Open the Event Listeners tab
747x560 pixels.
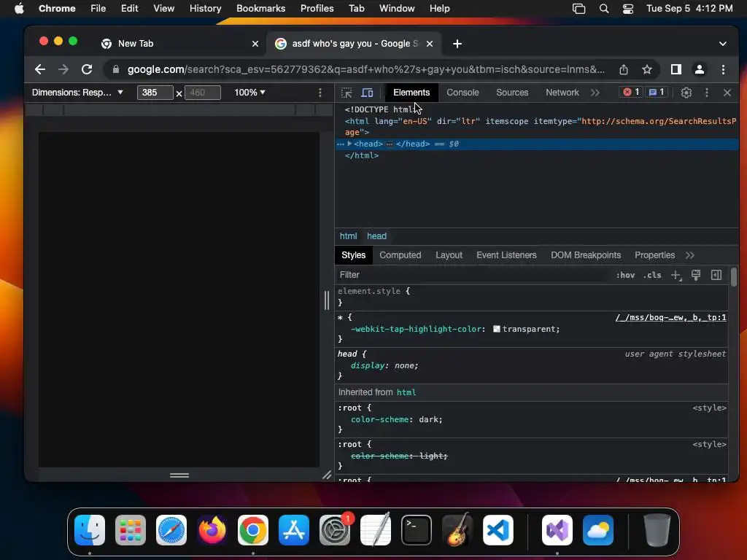[x=506, y=255]
